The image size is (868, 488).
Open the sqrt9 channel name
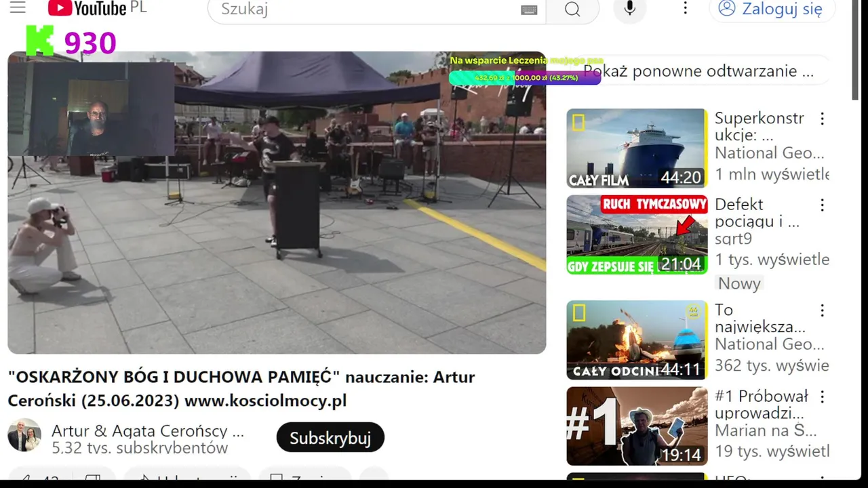[733, 239]
